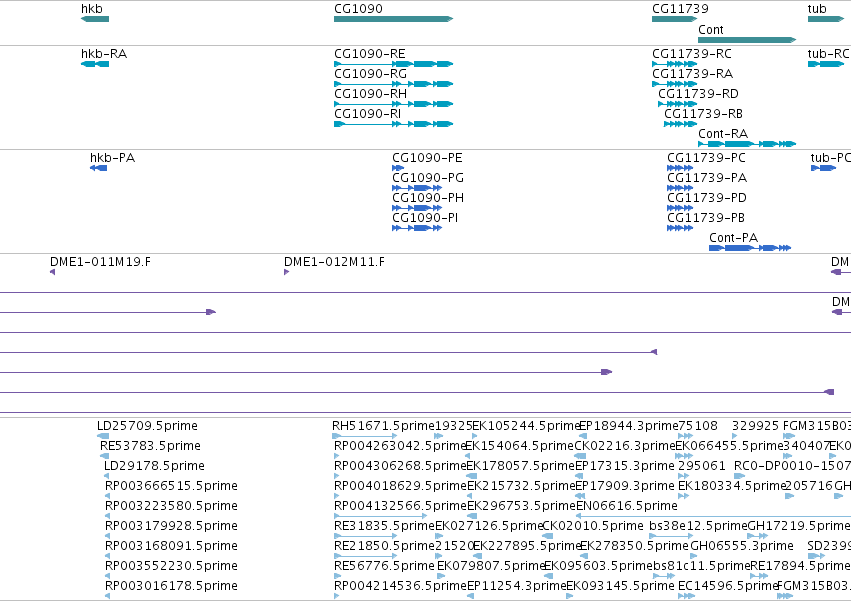This screenshot has width=851, height=601.
Task: Select the CG1090-PI protein feature
Action: click(417, 229)
